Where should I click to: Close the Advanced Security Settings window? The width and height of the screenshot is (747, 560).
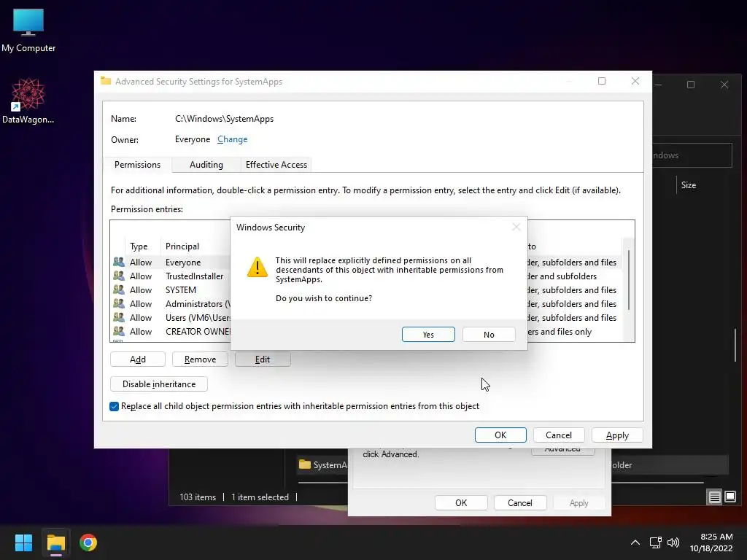[x=635, y=81]
